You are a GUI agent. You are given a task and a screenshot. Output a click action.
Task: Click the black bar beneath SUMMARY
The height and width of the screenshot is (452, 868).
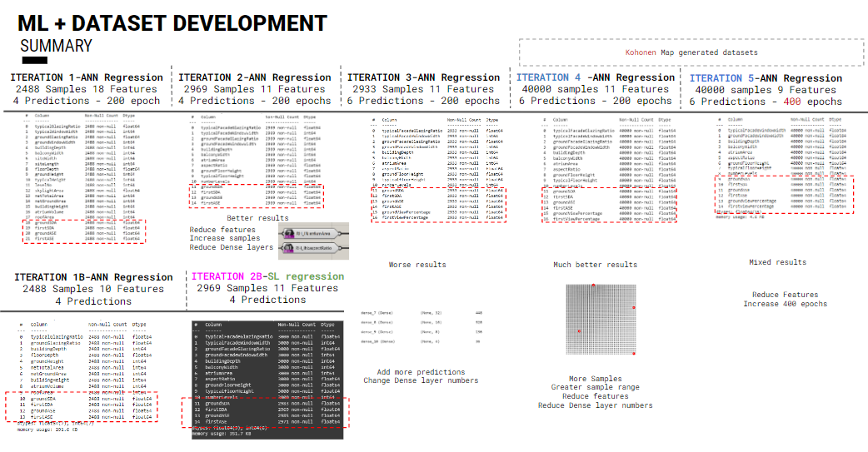tap(34, 61)
